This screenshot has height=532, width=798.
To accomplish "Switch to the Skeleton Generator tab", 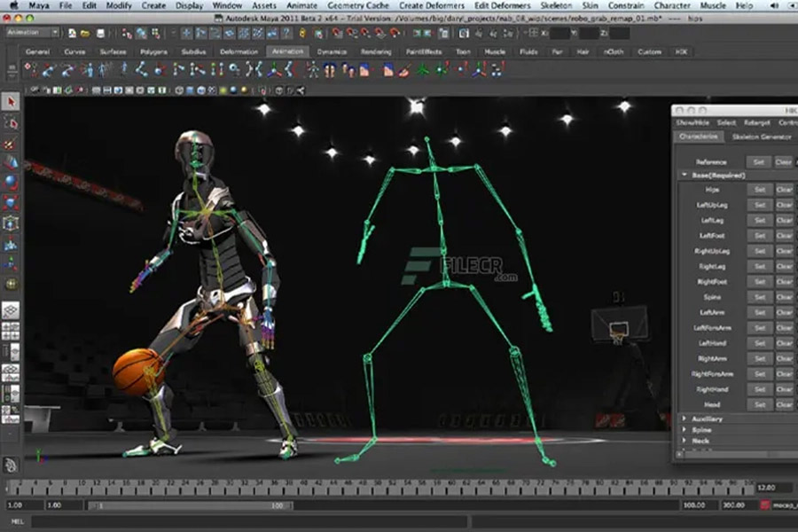I will 760,137.
